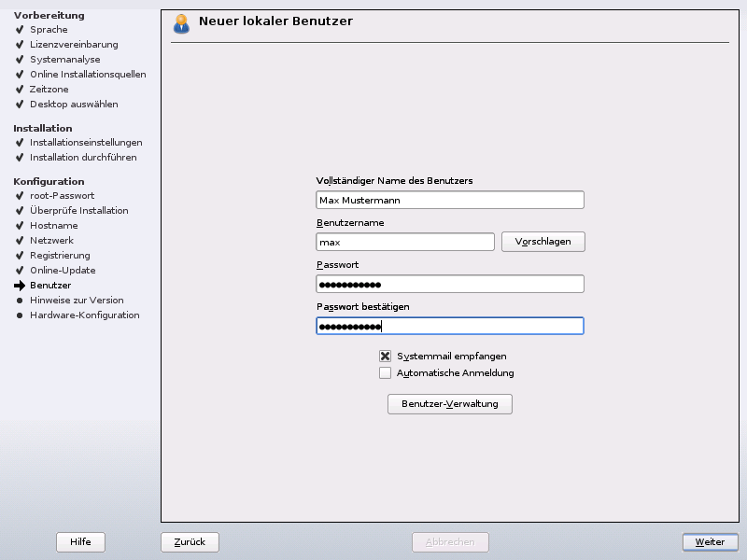Viewport: 747px width, 560px height.
Task: Click checkmark icon beside Zeitzone
Action: (20, 89)
